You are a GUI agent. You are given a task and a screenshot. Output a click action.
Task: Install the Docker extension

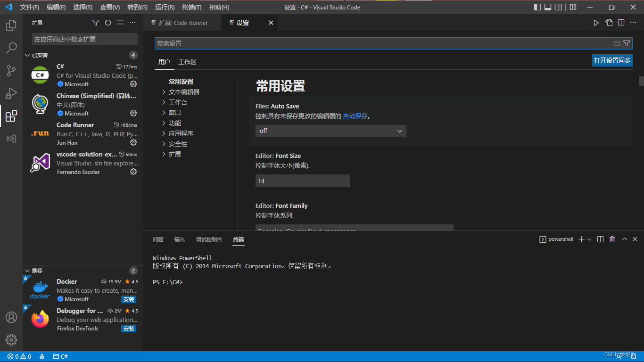tap(129, 299)
